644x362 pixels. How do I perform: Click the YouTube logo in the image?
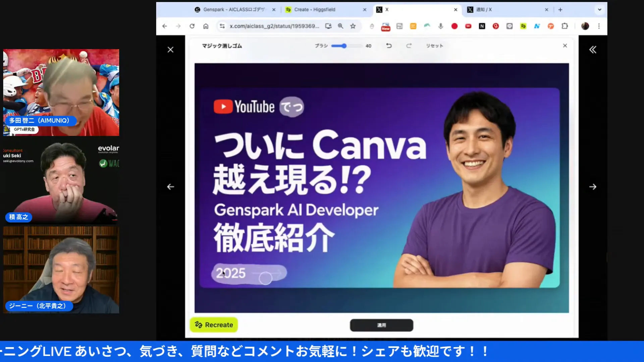(x=244, y=107)
